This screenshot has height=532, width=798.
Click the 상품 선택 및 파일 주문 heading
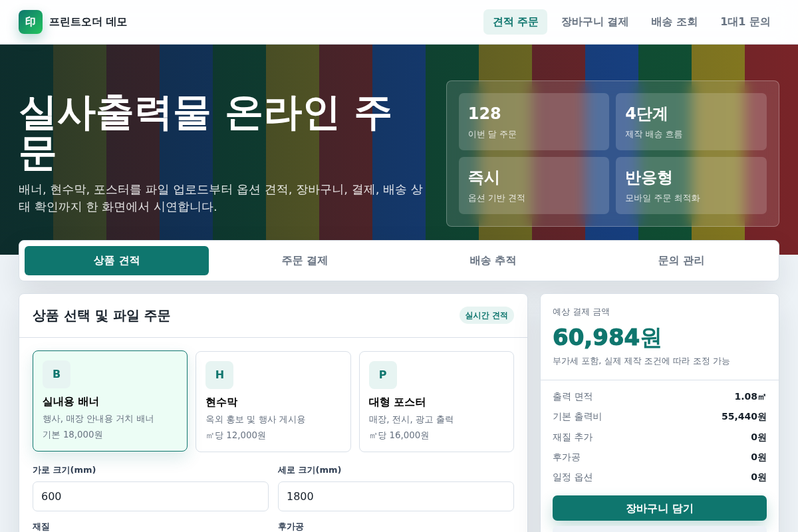point(101,316)
